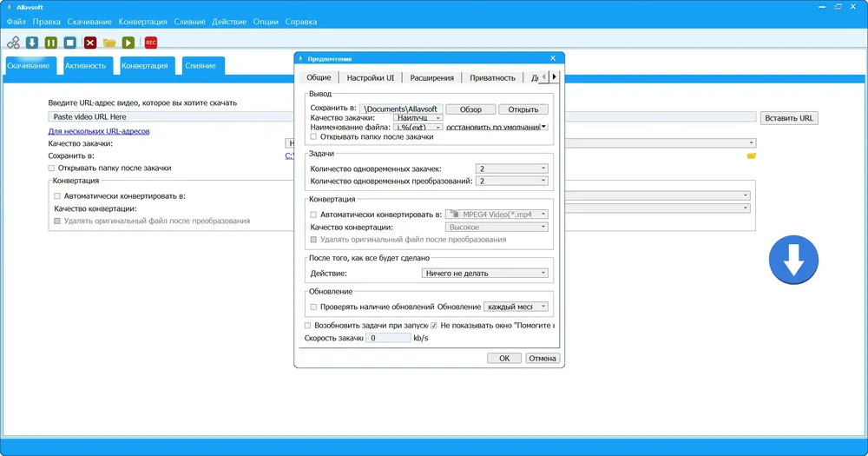
Task: Open the Правка menu
Action: (x=47, y=22)
